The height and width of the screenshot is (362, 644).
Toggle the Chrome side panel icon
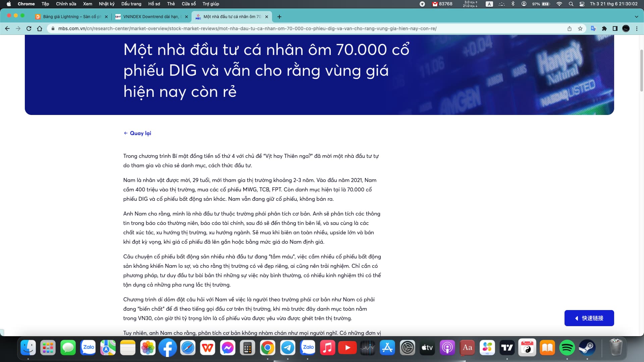click(615, 28)
